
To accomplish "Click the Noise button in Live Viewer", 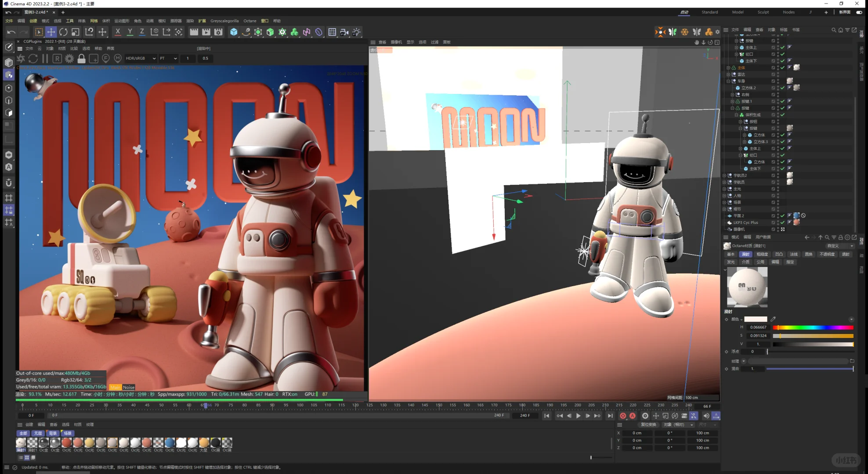I will 129,387.
